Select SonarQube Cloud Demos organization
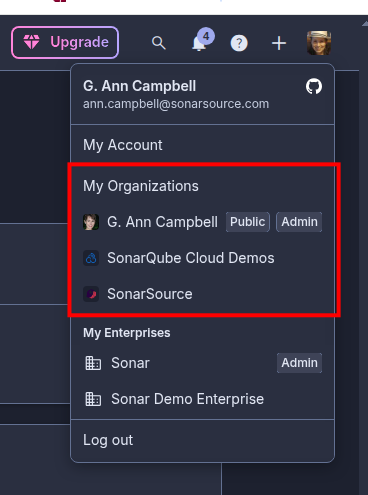This screenshot has width=368, height=495. click(202, 258)
